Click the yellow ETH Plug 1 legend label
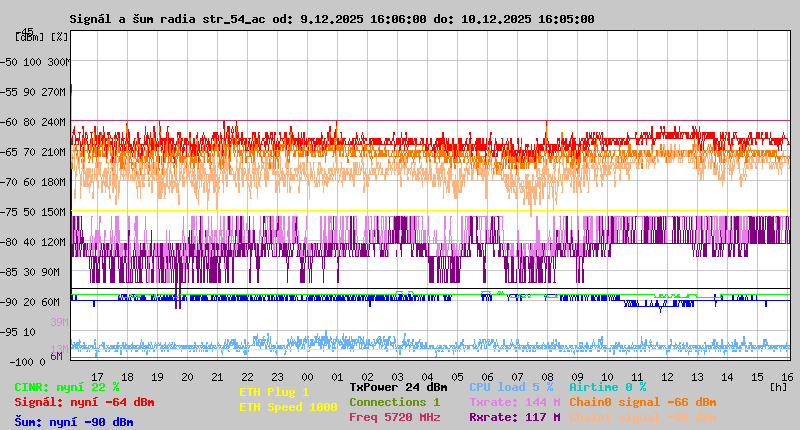This screenshot has height=430, width=800. (x=274, y=392)
